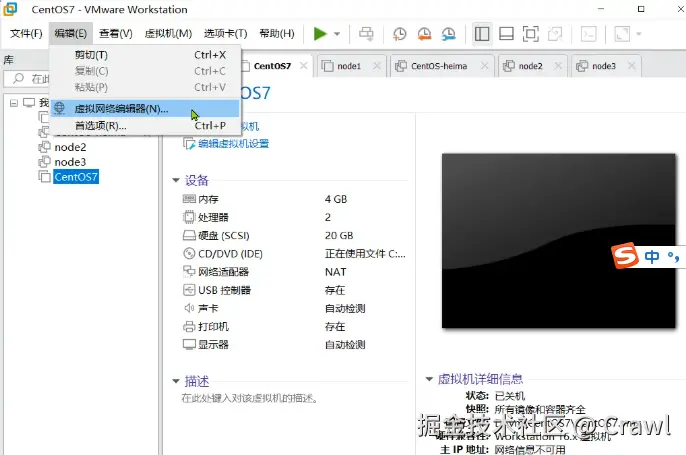Click the 硬盘 (SCSI) device row
This screenshot has width=686, height=455.
(294, 235)
